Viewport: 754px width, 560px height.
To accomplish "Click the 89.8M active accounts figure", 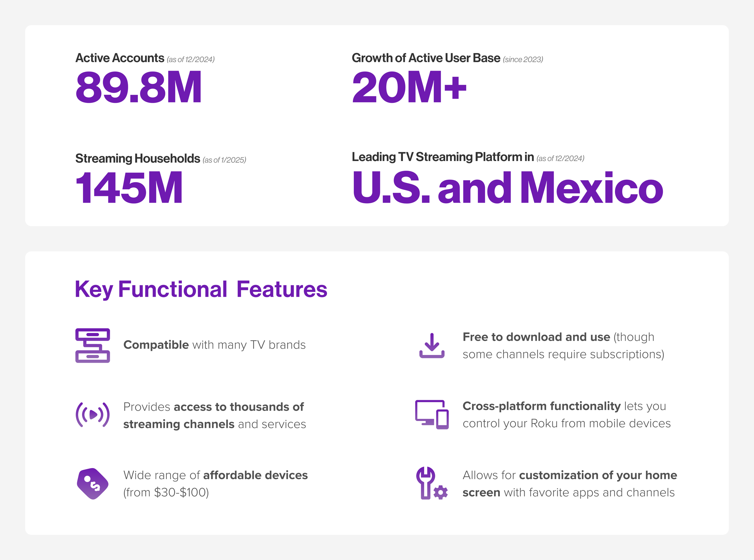I will [138, 87].
